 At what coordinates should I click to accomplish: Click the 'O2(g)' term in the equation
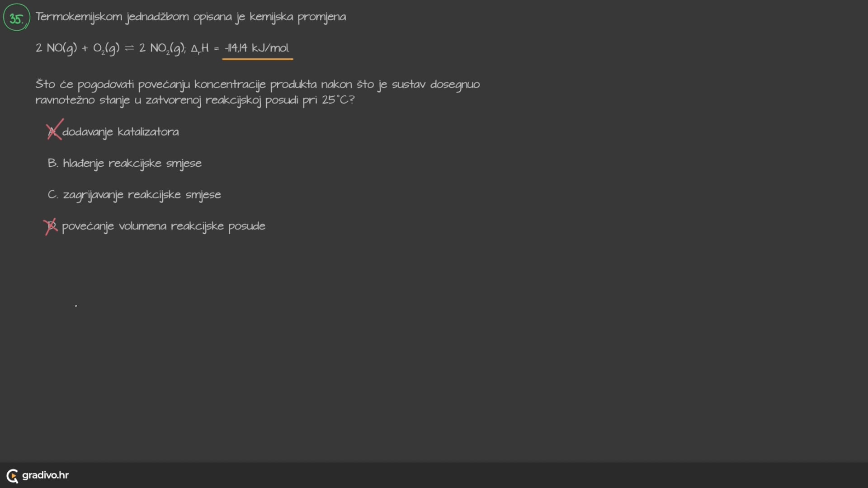coord(106,48)
